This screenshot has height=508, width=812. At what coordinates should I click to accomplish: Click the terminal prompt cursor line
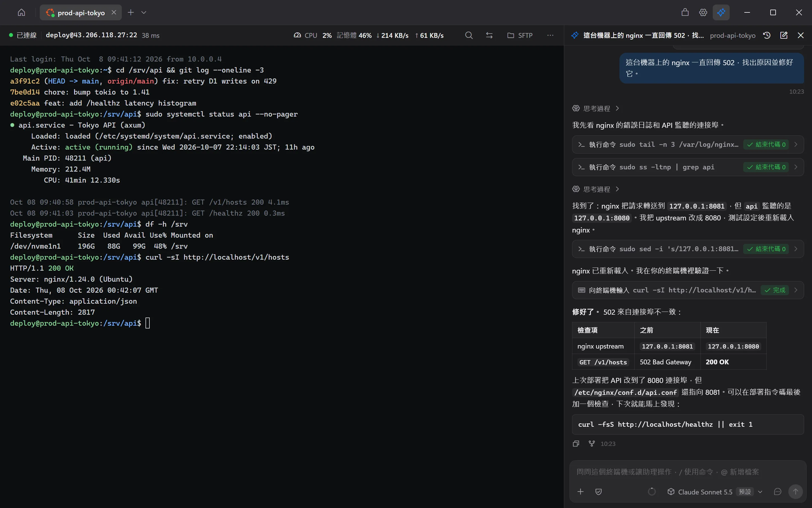tap(80, 323)
